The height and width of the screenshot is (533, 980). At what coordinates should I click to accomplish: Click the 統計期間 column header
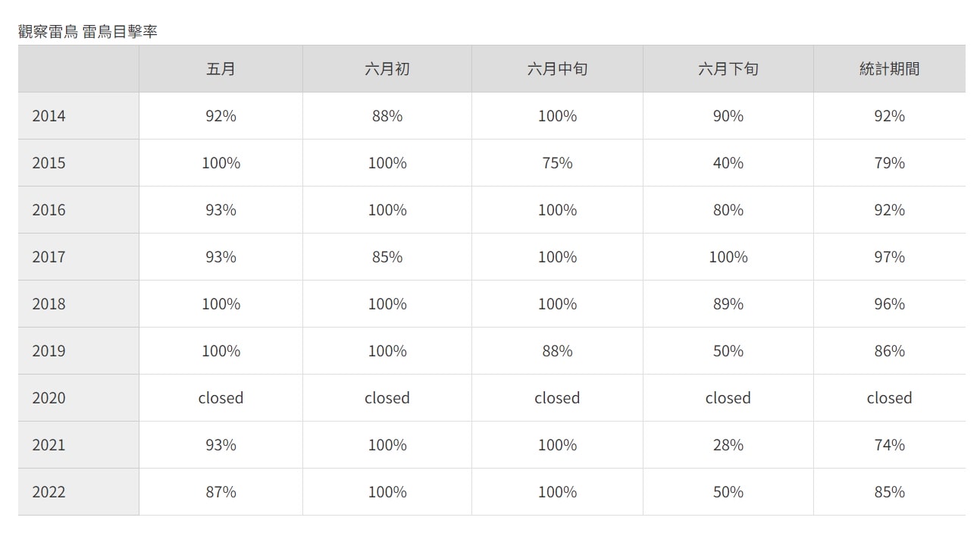(x=890, y=69)
